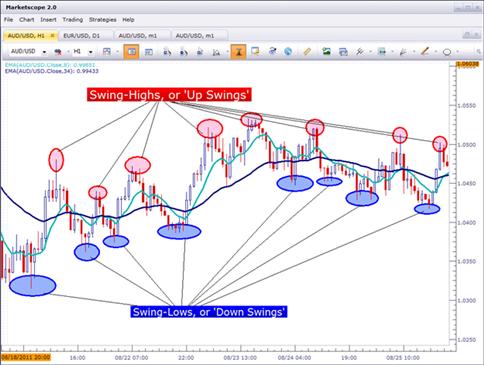The width and height of the screenshot is (484, 365).
Task: Click the Swing-Lows blue label
Action: pos(209,312)
